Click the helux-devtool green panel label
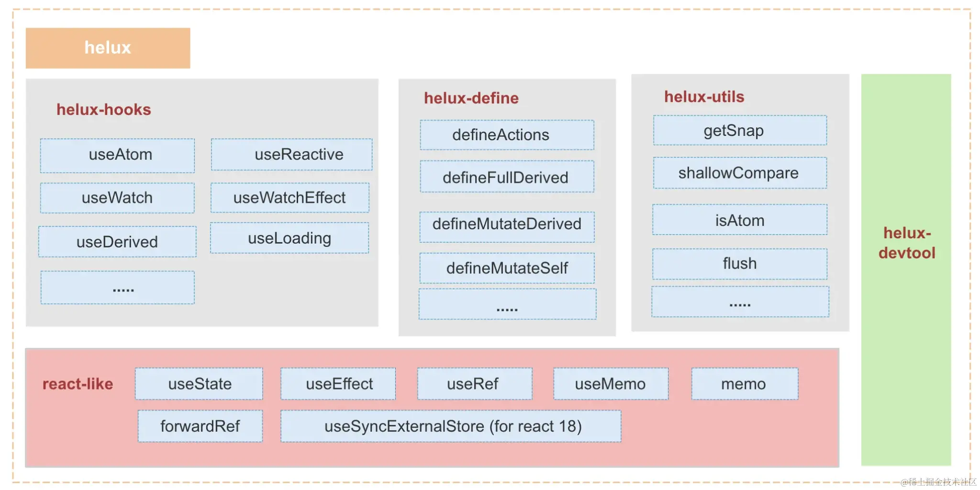 [907, 243]
